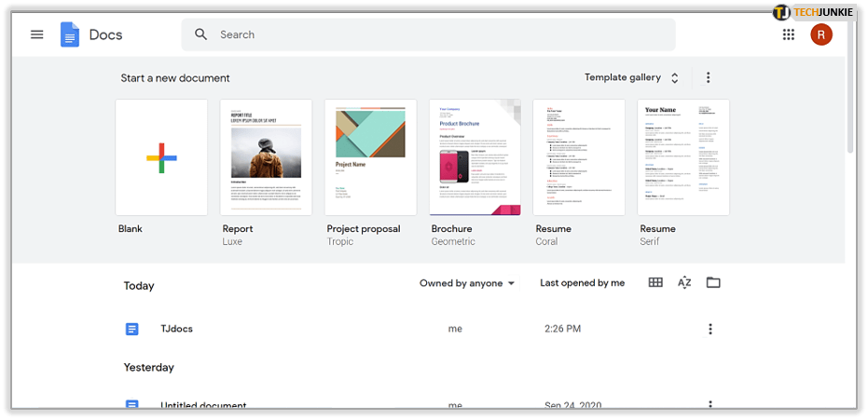868x420 pixels.
Task: Open the TJdocs document
Action: [176, 329]
